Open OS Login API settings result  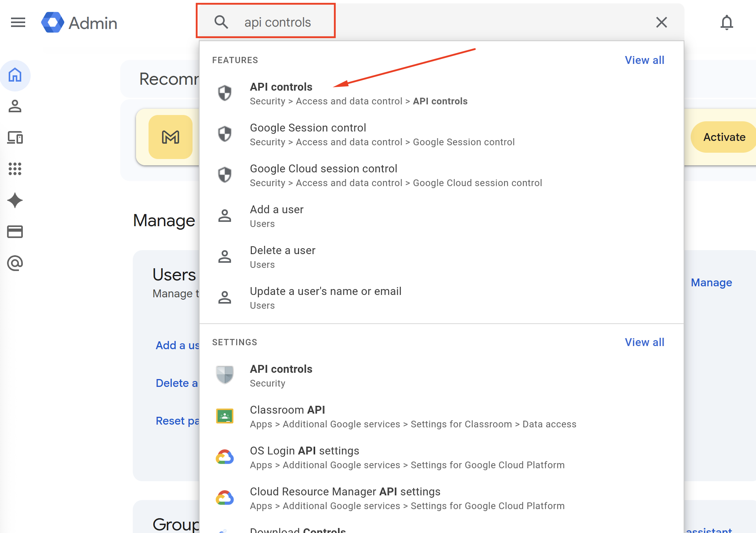coord(441,457)
